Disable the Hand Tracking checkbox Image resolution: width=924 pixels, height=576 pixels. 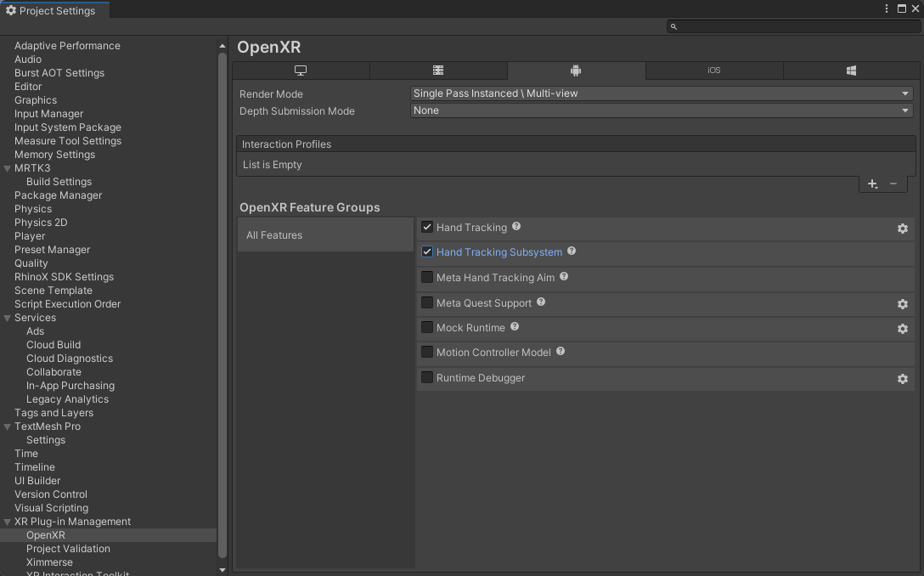point(427,227)
